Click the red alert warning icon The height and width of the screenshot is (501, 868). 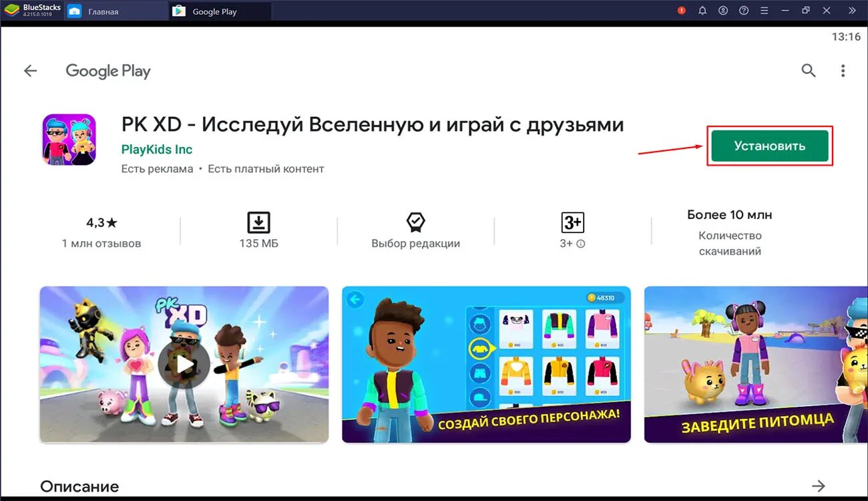click(x=682, y=11)
